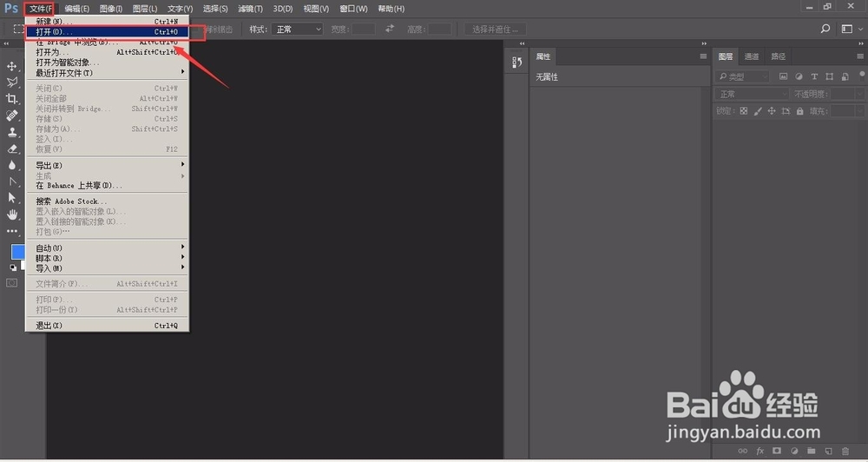Image resolution: width=868 pixels, height=462 pixels.
Task: Toggle lock image pixels brush
Action: [758, 111]
